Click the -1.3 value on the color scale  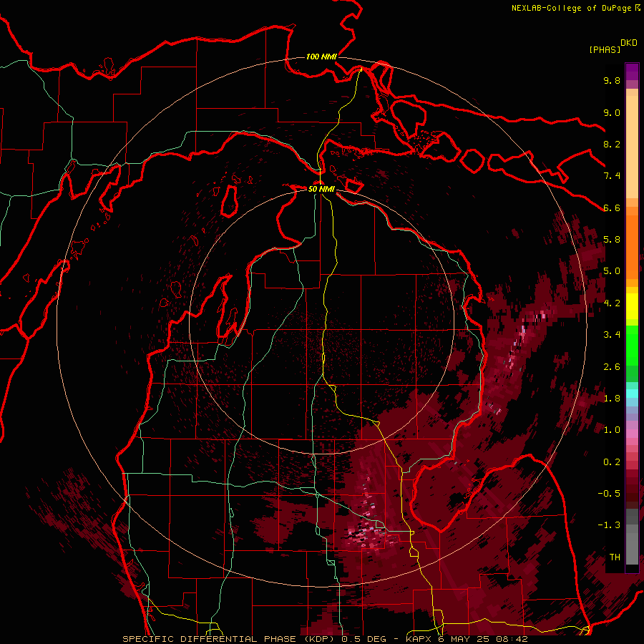[609, 525]
